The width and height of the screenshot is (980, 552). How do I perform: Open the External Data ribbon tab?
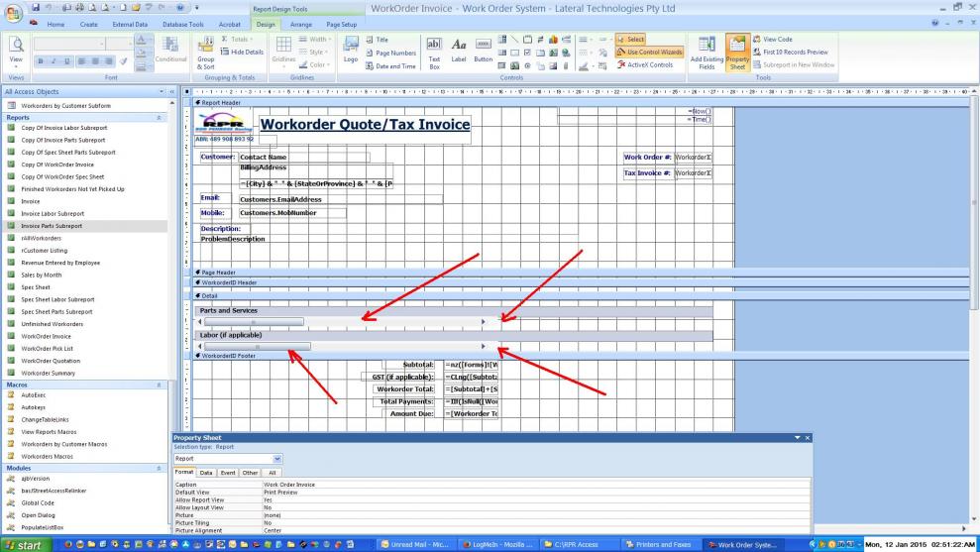click(130, 25)
